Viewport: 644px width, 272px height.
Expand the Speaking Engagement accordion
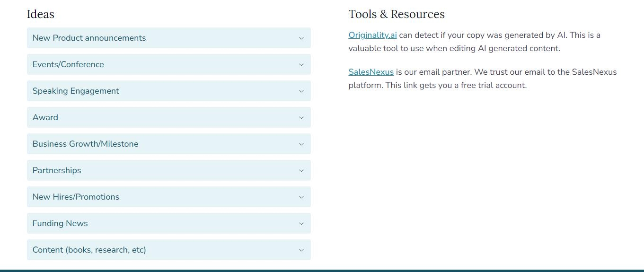(x=168, y=91)
